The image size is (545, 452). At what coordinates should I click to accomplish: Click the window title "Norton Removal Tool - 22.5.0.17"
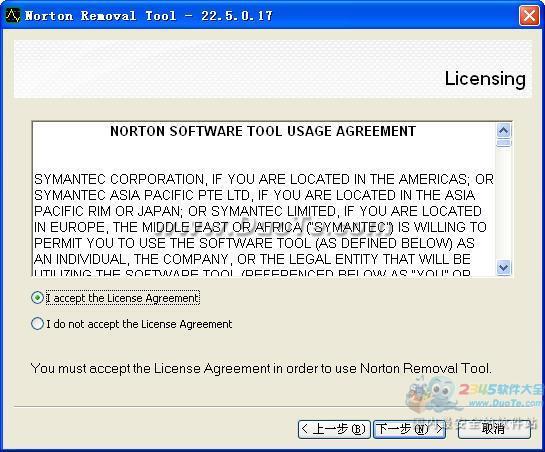pyautogui.click(x=149, y=16)
